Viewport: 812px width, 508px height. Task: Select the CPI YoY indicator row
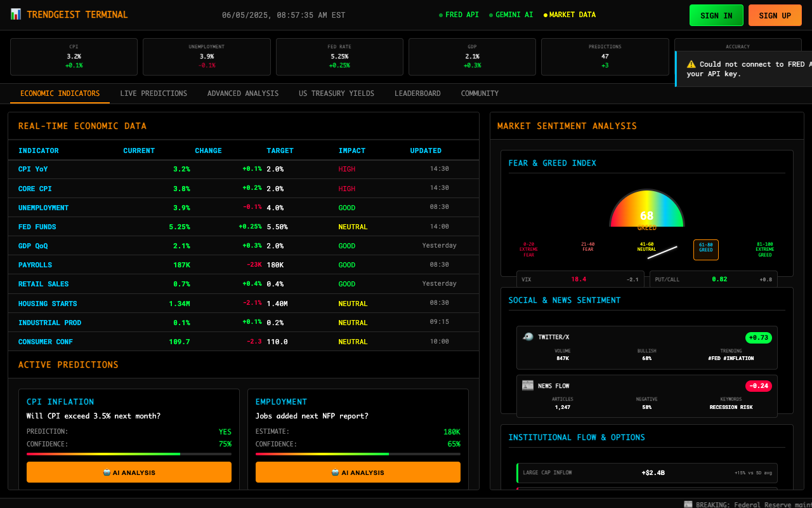(244, 170)
